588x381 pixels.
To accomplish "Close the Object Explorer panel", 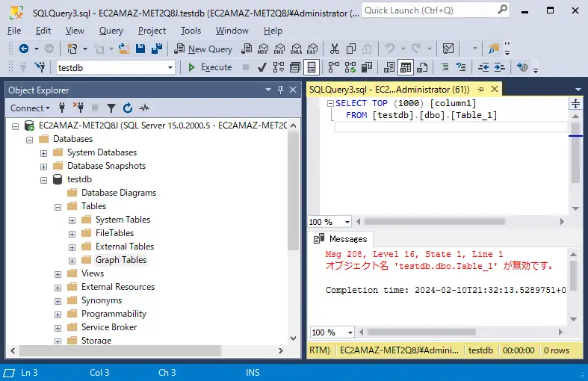I will (293, 90).
